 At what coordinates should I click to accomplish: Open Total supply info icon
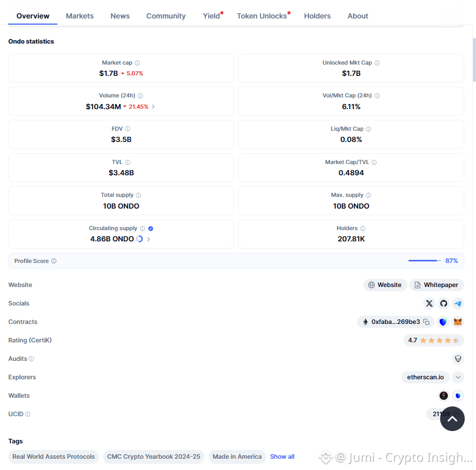(x=138, y=195)
